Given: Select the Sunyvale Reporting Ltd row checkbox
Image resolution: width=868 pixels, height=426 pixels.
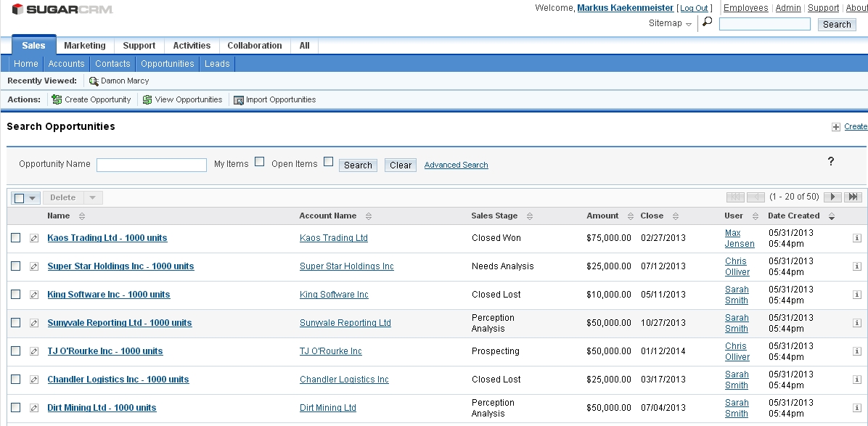Looking at the screenshot, I should (x=15, y=322).
